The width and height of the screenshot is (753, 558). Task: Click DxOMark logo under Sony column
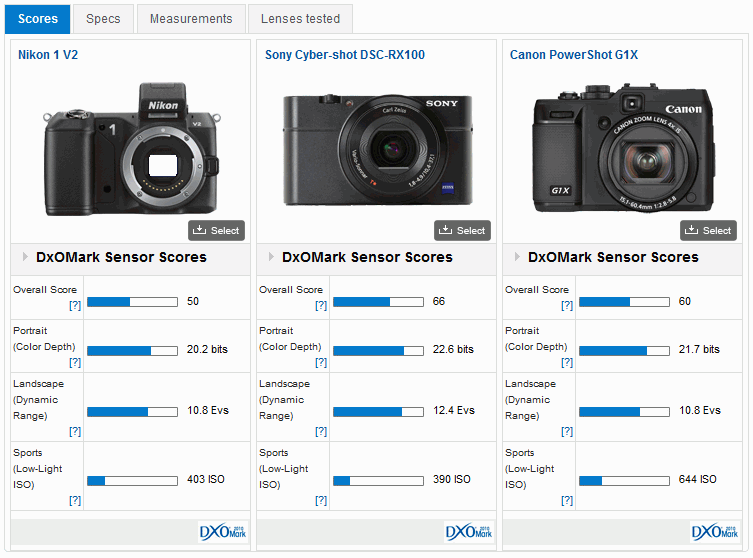point(469,532)
